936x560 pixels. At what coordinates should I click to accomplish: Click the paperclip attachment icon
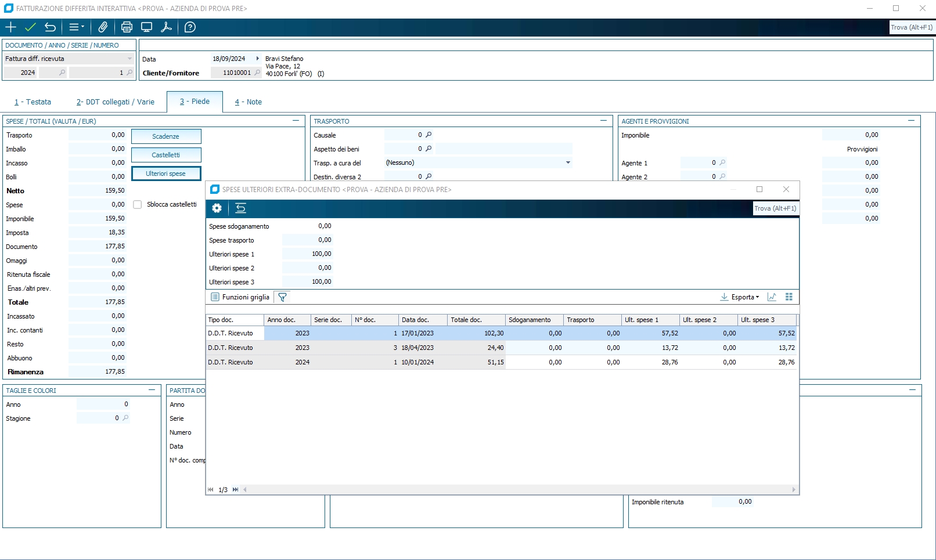[x=103, y=27]
